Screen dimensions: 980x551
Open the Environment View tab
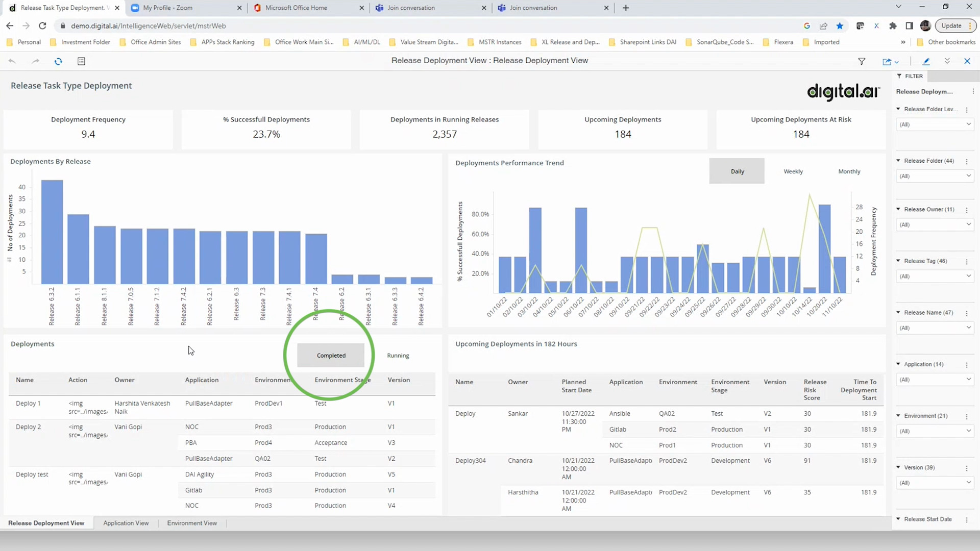[192, 523]
